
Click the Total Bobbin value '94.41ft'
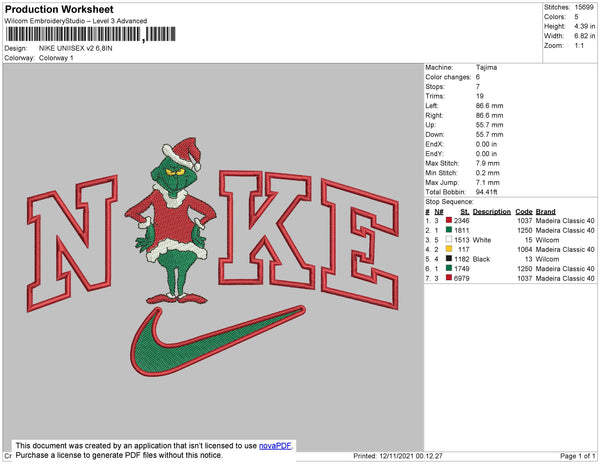(x=486, y=192)
